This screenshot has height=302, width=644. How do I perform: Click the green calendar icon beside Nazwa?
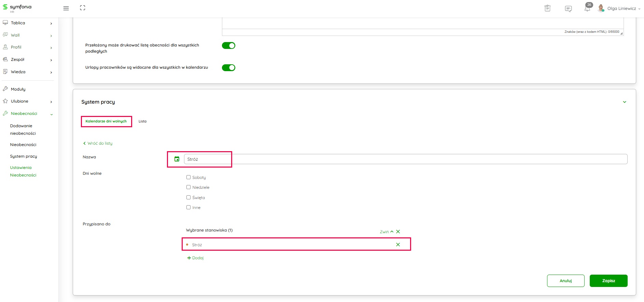point(177,159)
